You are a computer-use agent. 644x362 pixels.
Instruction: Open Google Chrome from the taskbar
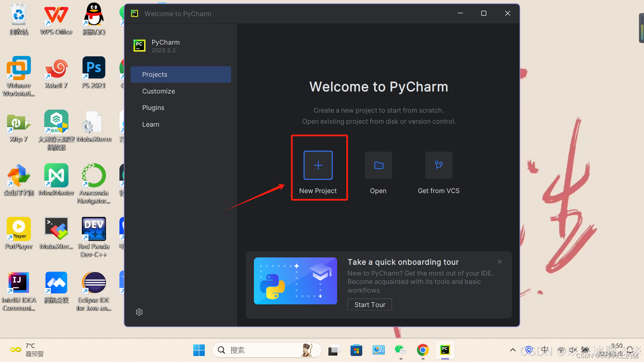(423, 350)
